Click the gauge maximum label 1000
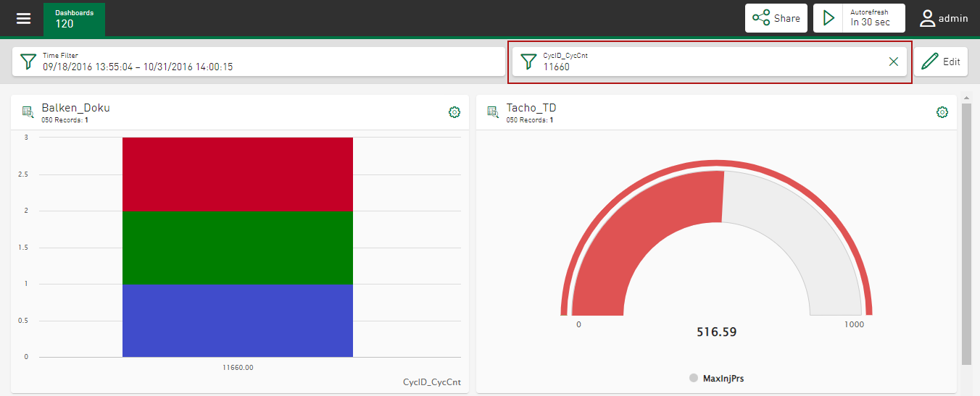Screen dimensions: 980x396 coord(855,324)
